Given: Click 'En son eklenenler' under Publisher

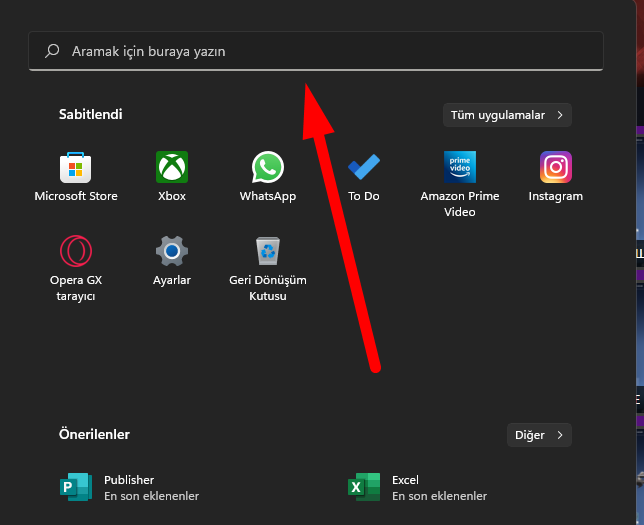Looking at the screenshot, I should [151, 496].
